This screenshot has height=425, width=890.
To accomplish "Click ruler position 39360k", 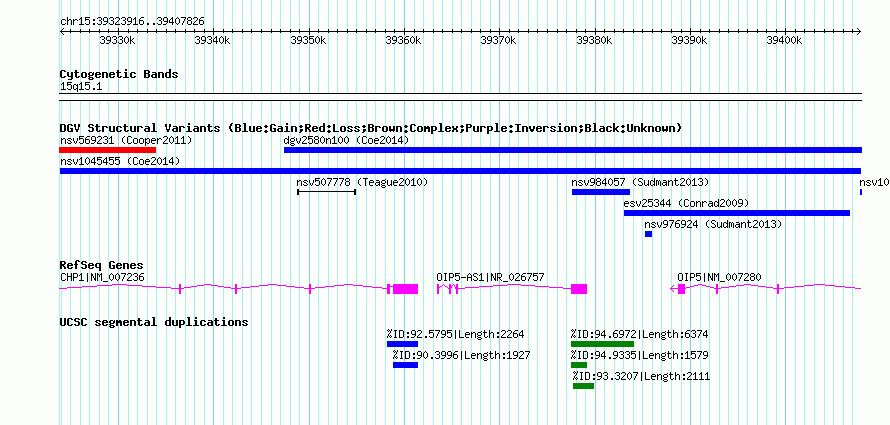I will point(403,40).
